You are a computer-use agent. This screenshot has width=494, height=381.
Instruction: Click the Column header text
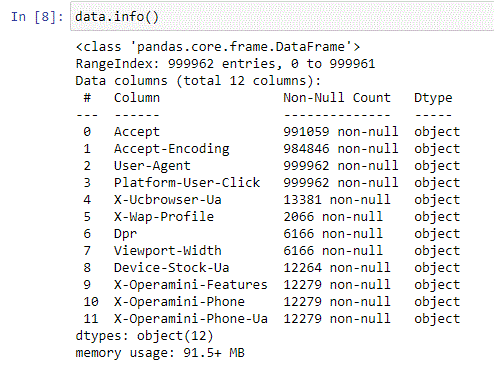click(x=137, y=98)
